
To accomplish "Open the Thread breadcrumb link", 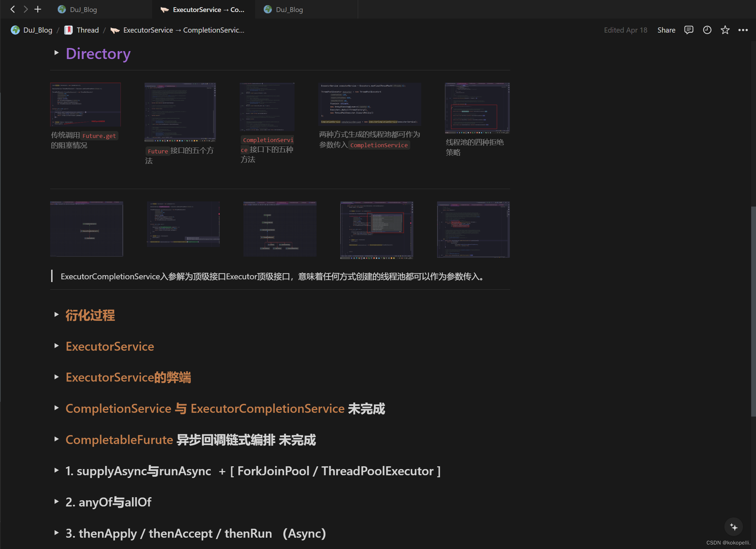I will (88, 30).
